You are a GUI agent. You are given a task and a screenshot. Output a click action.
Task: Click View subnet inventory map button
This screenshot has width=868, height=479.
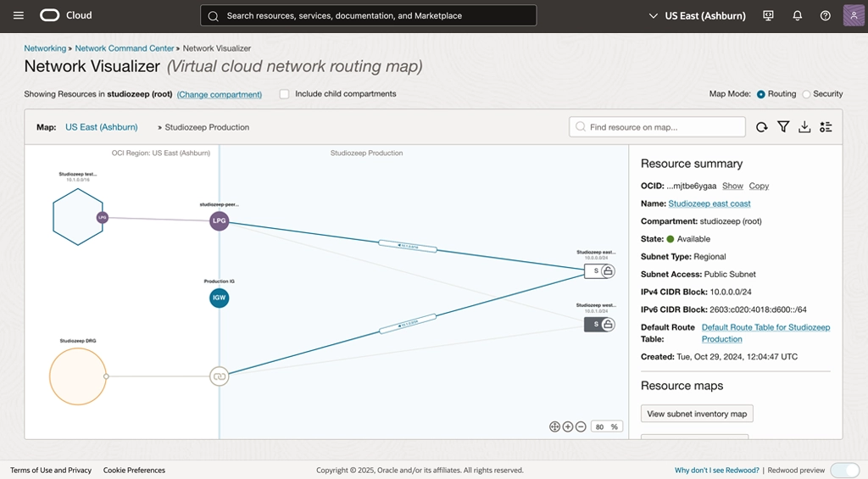697,414
